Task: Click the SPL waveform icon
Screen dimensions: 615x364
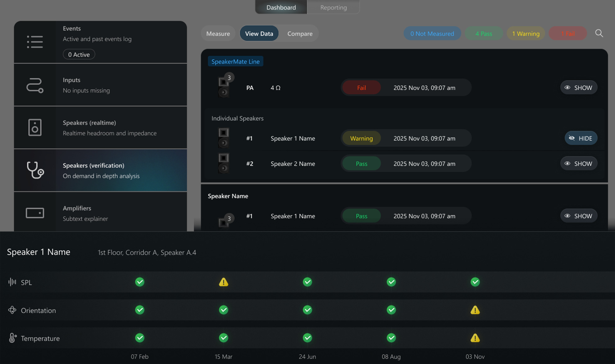Action: [x=12, y=282]
